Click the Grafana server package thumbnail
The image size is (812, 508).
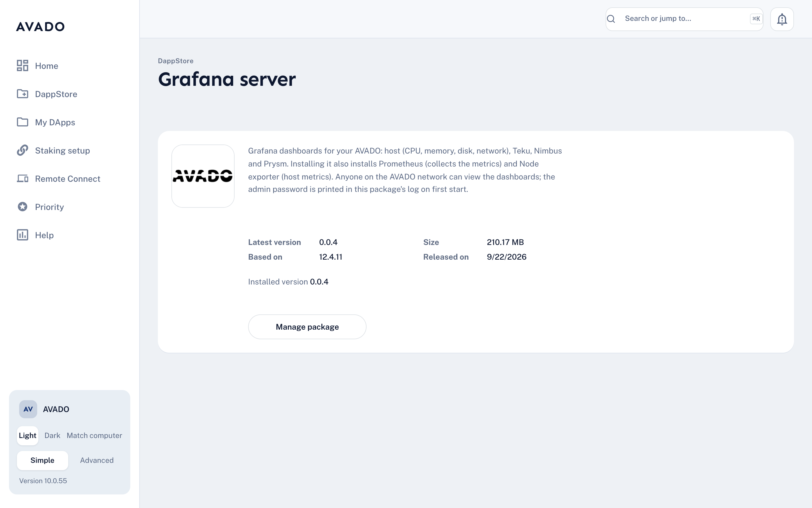pos(203,176)
